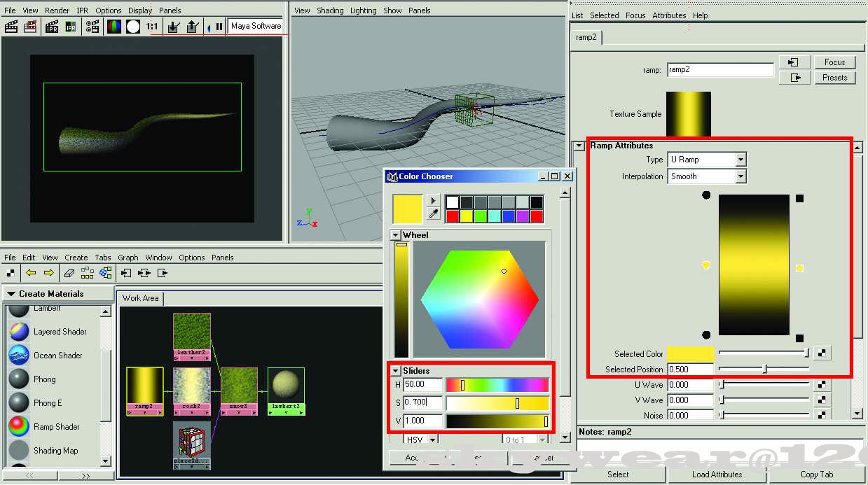This screenshot has height=485, width=868.
Task: Open the Interpolation dropdown showing Smooth
Action: pyautogui.click(x=707, y=176)
